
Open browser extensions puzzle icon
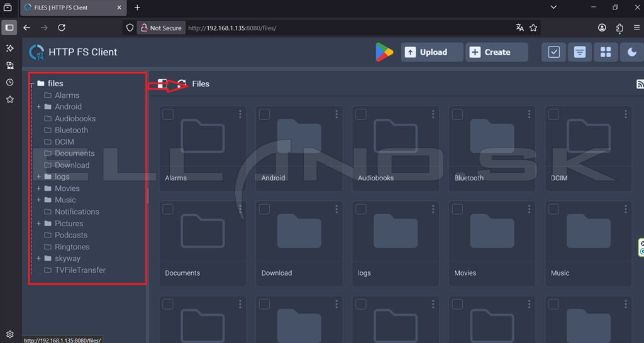[x=619, y=28]
